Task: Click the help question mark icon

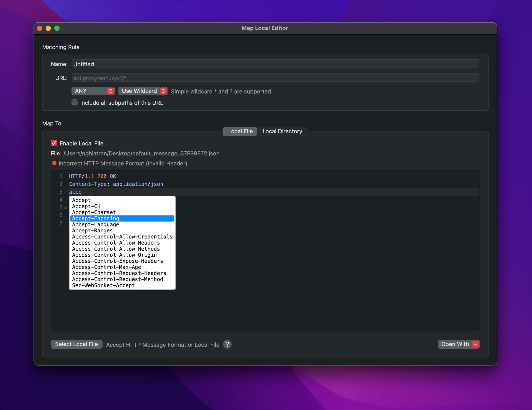Action: point(227,344)
